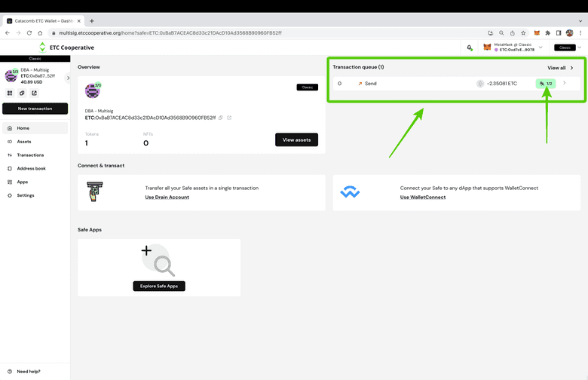Open safe in block explorer from sidebar
The height and width of the screenshot is (380, 588).
[34, 93]
